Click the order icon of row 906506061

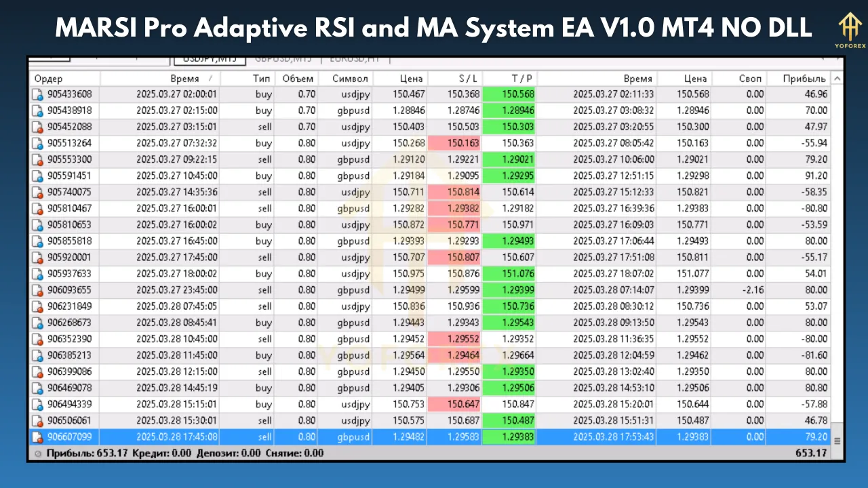[x=39, y=420]
